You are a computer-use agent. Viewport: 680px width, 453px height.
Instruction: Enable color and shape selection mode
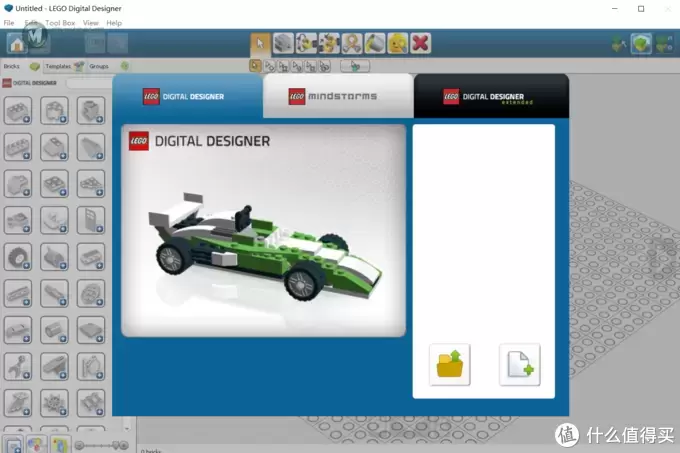click(325, 66)
